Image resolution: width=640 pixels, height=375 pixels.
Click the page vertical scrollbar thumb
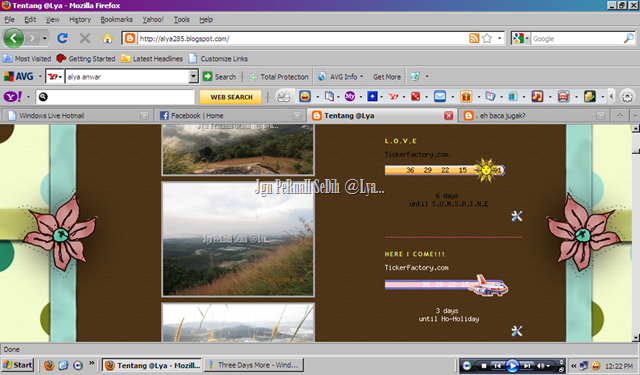click(636, 151)
